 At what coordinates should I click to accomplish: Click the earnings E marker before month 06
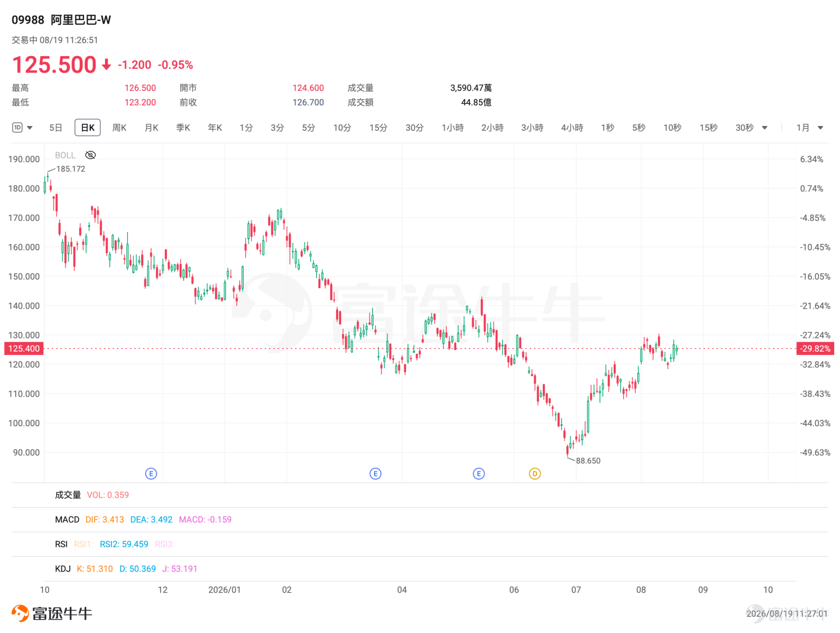pyautogui.click(x=478, y=473)
